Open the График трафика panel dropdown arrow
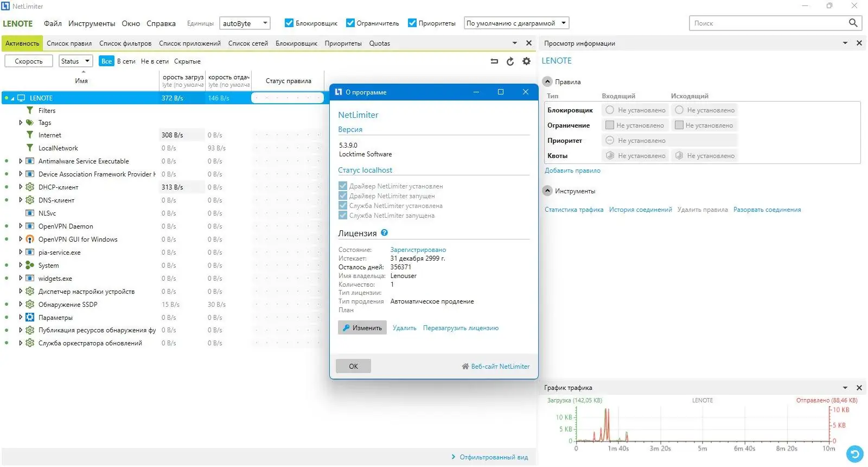Screen dimensions: 868x467 [845, 388]
